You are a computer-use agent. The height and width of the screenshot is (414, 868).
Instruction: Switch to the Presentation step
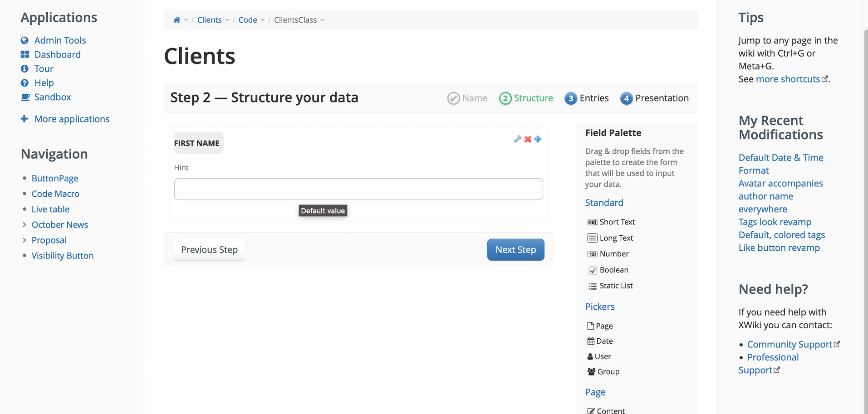pos(654,98)
